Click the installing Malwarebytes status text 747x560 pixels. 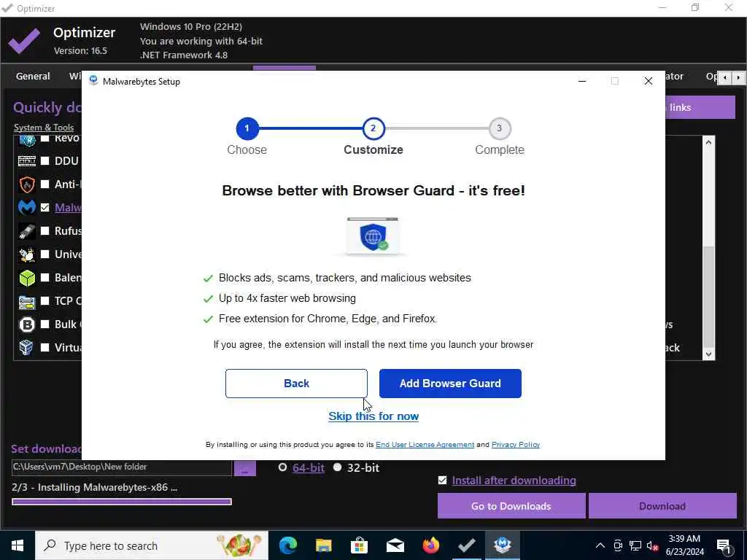pyautogui.click(x=94, y=488)
